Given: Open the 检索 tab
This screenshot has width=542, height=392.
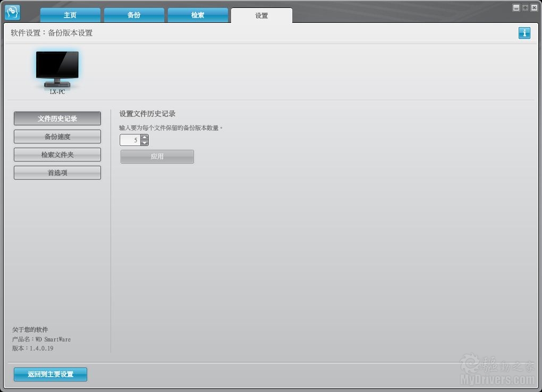Looking at the screenshot, I should pos(198,15).
